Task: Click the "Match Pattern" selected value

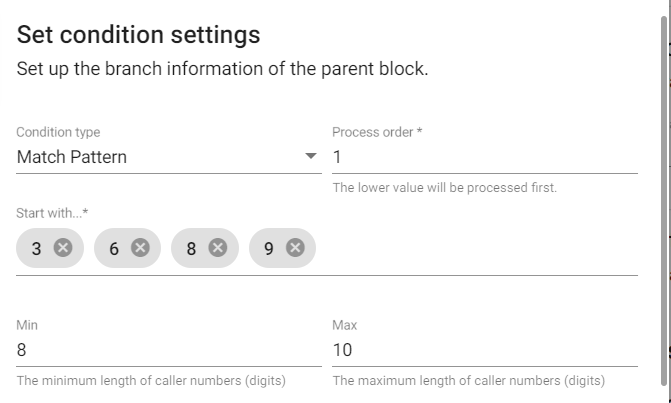Action: (x=72, y=157)
